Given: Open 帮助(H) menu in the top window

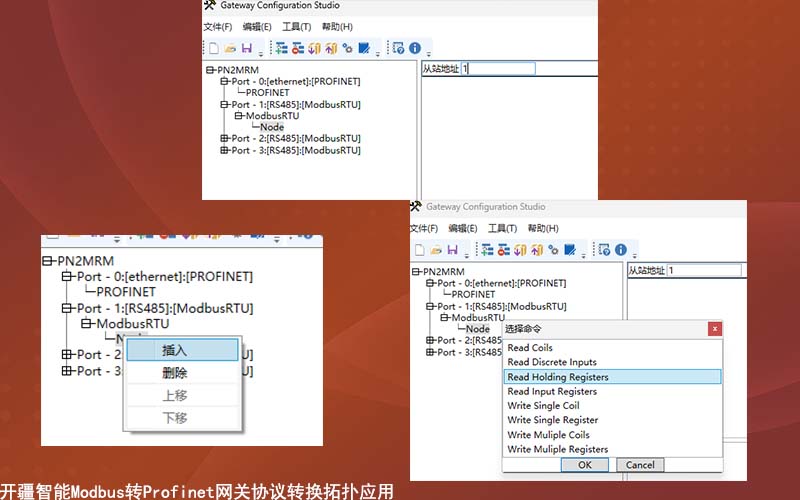Looking at the screenshot, I should 337,27.
